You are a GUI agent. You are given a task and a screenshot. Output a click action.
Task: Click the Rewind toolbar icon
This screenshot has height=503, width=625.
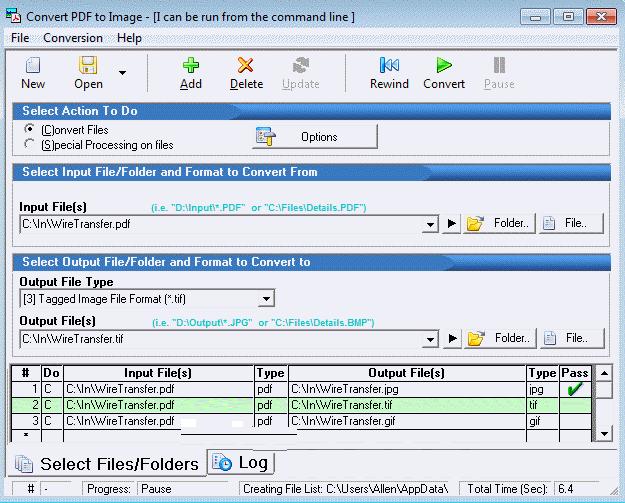(x=389, y=65)
